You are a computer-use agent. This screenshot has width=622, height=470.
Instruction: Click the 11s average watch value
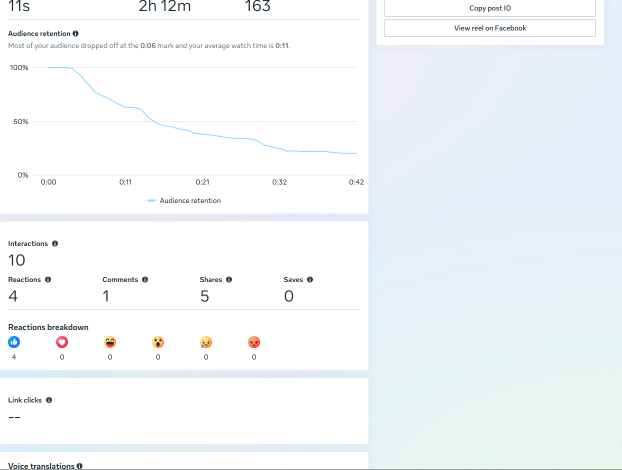click(19, 6)
